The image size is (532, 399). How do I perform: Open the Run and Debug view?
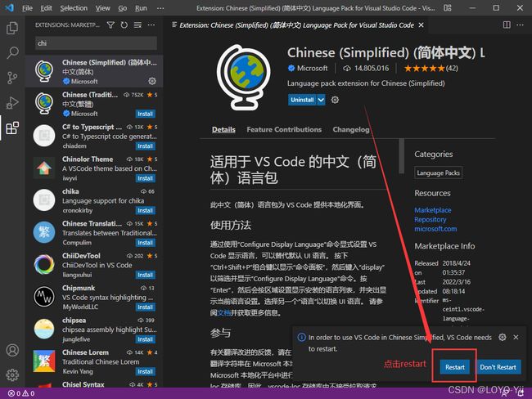click(x=12, y=103)
